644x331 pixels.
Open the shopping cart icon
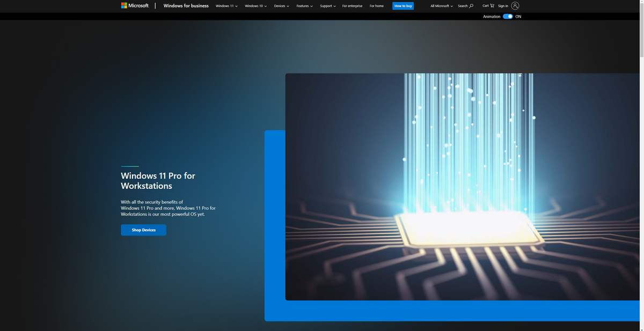pos(492,6)
